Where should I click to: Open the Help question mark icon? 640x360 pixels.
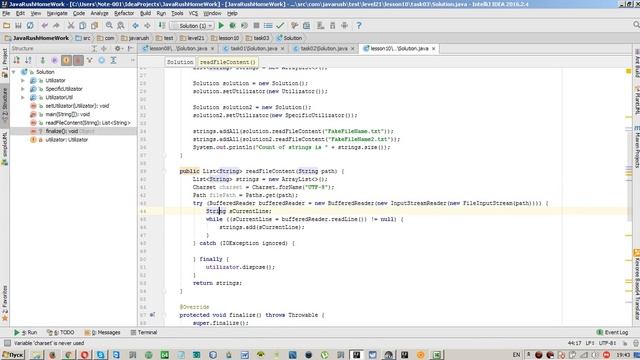359,26
